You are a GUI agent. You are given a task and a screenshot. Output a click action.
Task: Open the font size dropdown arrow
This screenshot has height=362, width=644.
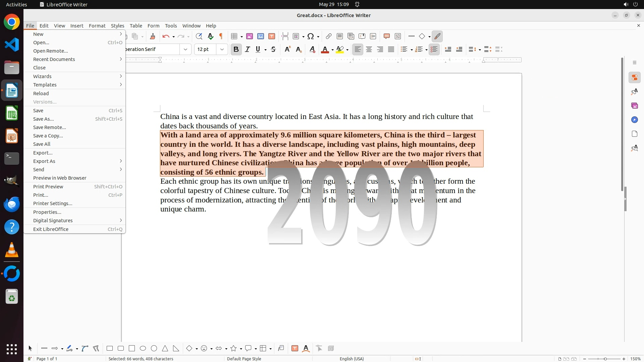(222, 49)
